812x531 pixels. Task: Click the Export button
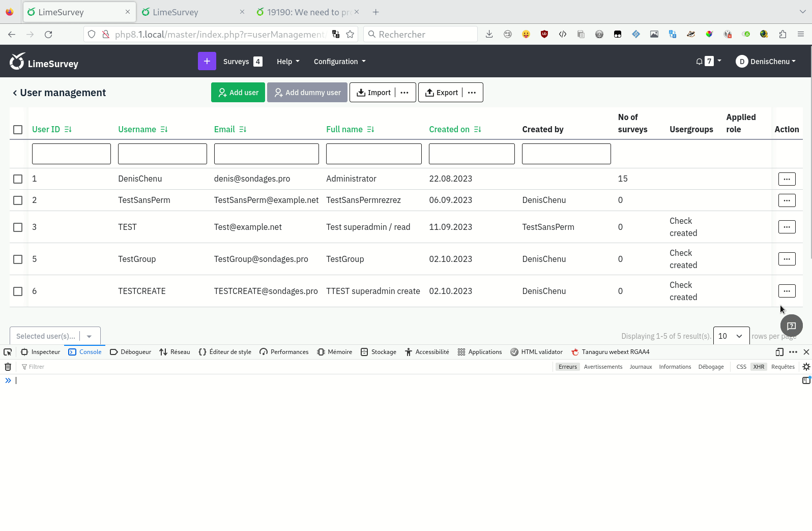click(442, 93)
